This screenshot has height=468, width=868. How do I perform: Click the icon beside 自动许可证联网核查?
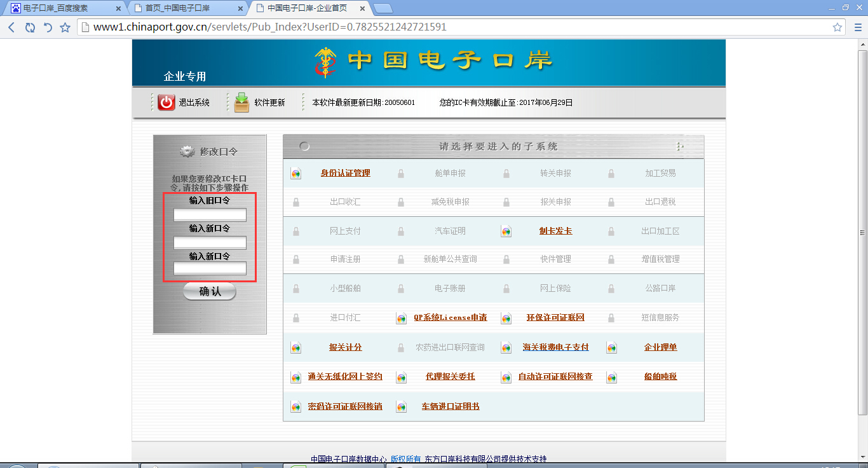pos(506,377)
